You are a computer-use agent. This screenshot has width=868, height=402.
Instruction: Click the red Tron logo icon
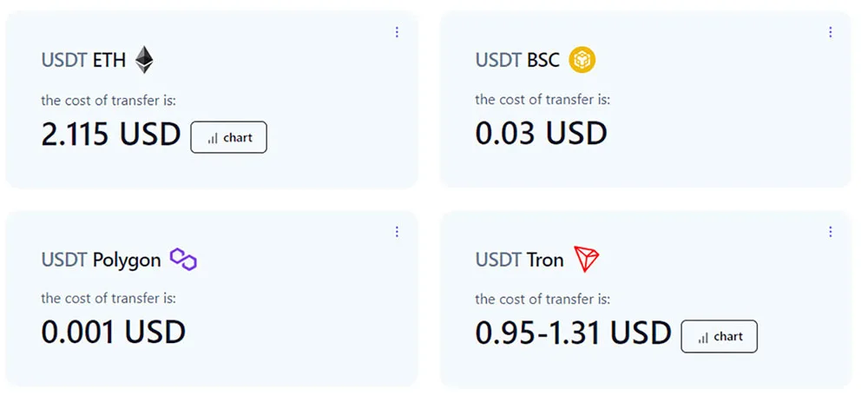coord(586,259)
